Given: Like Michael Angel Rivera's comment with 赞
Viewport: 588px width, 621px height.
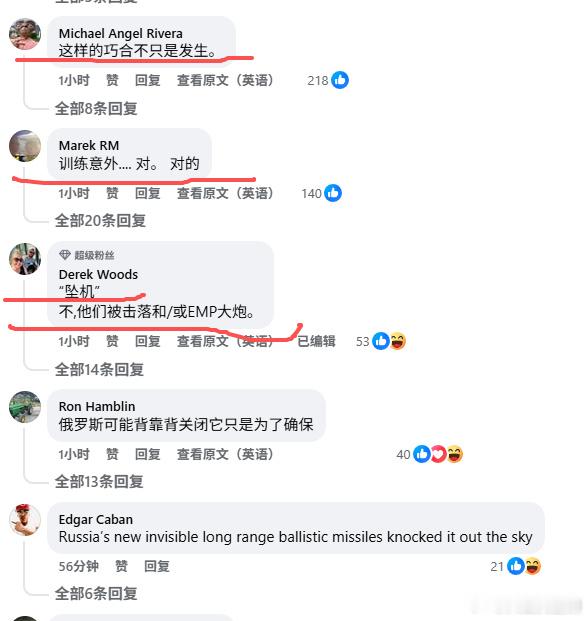Looking at the screenshot, I should pyautogui.click(x=112, y=80).
